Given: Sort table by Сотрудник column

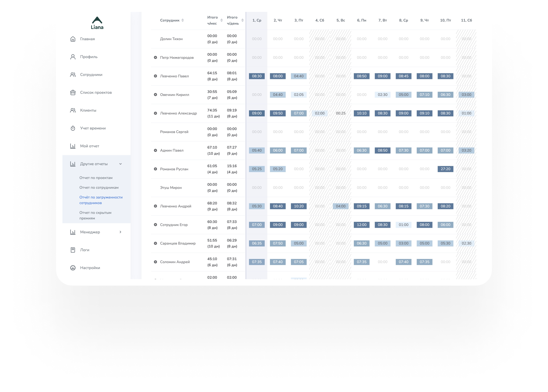Looking at the screenshot, I should [x=183, y=20].
